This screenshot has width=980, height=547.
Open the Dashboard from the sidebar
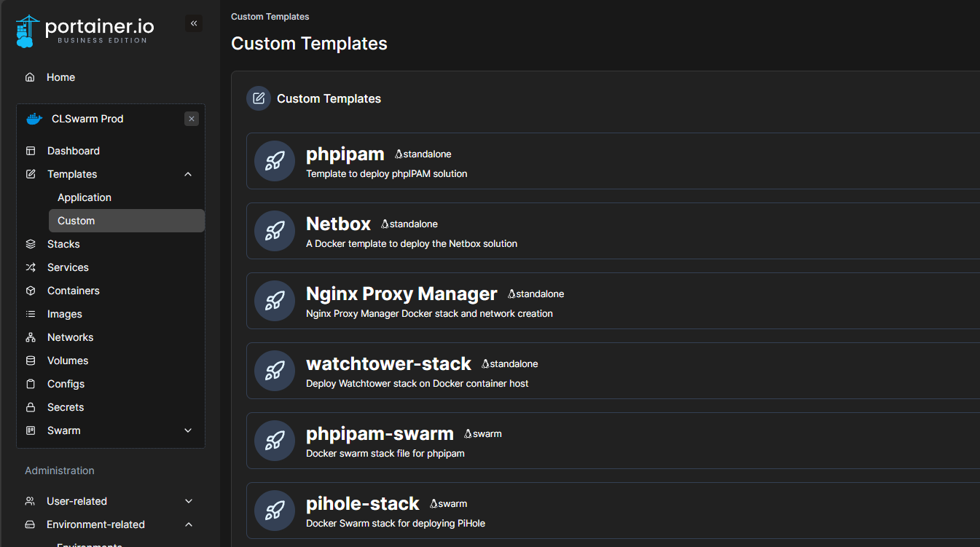click(73, 150)
